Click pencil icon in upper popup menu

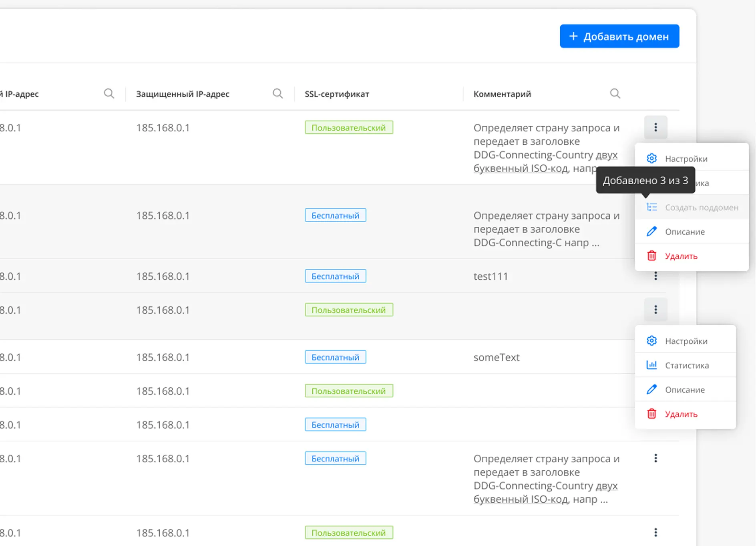pyautogui.click(x=651, y=231)
